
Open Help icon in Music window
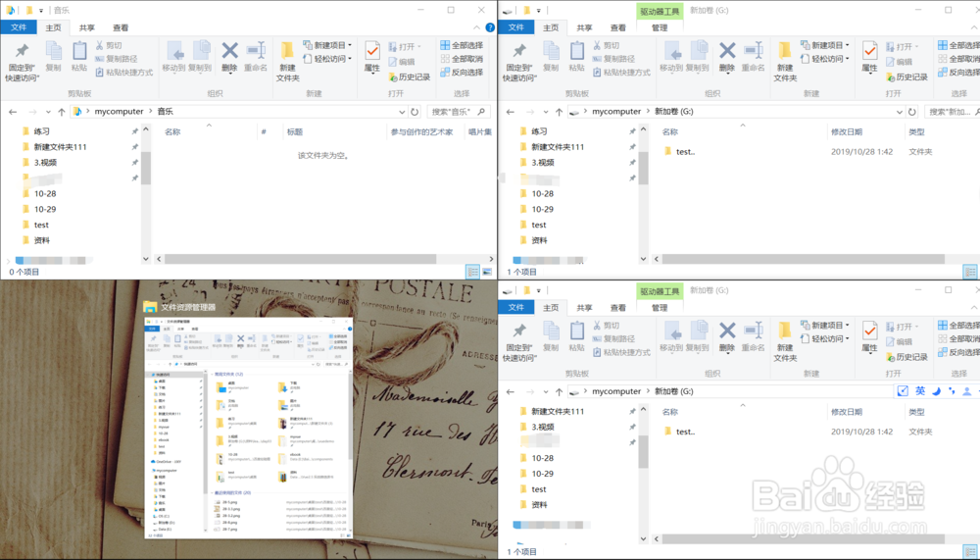point(490,27)
